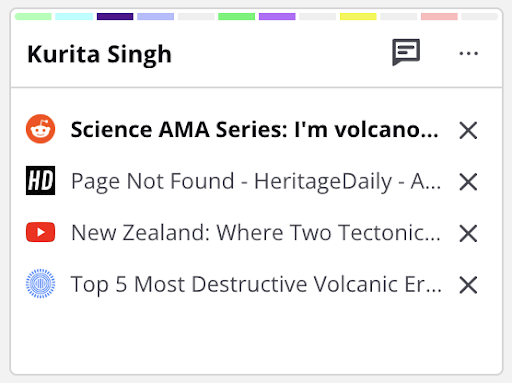Select the yellow activity bar segment

(x=358, y=16)
